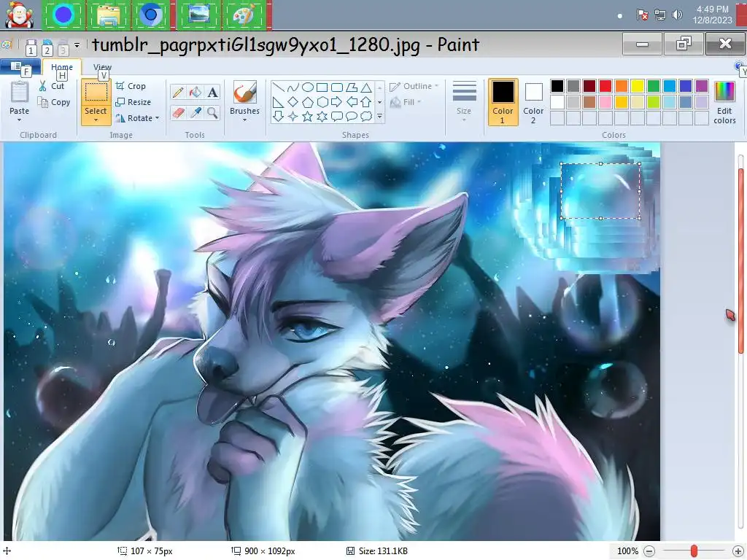Click the zoom out minus button
The image size is (747, 560).
[x=649, y=551]
